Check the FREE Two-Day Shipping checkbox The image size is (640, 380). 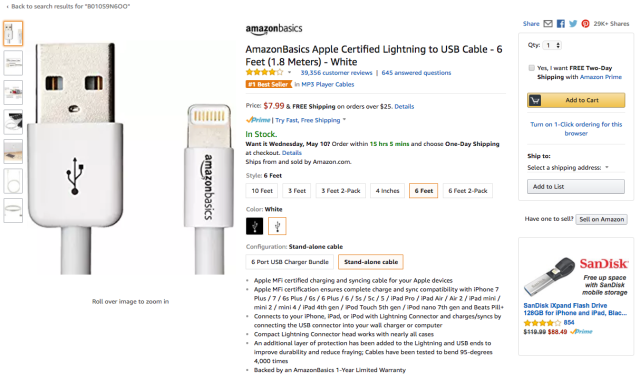(x=531, y=68)
